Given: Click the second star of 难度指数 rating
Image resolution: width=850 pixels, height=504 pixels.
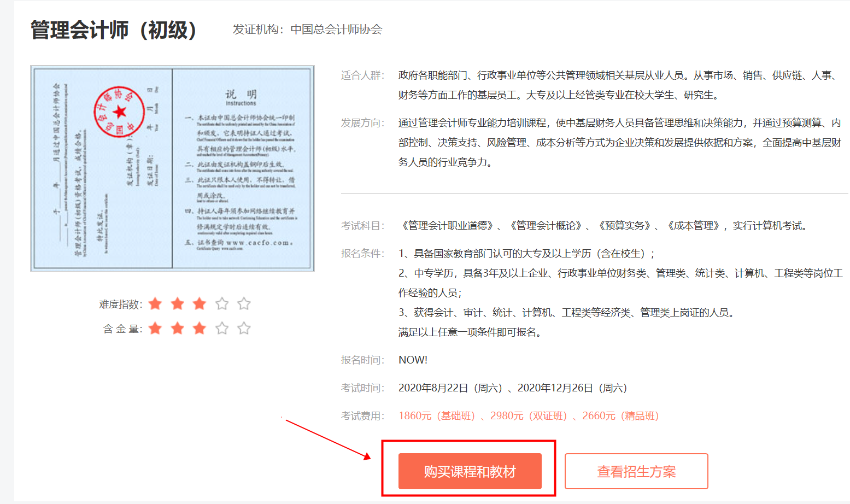Looking at the screenshot, I should 178,304.
